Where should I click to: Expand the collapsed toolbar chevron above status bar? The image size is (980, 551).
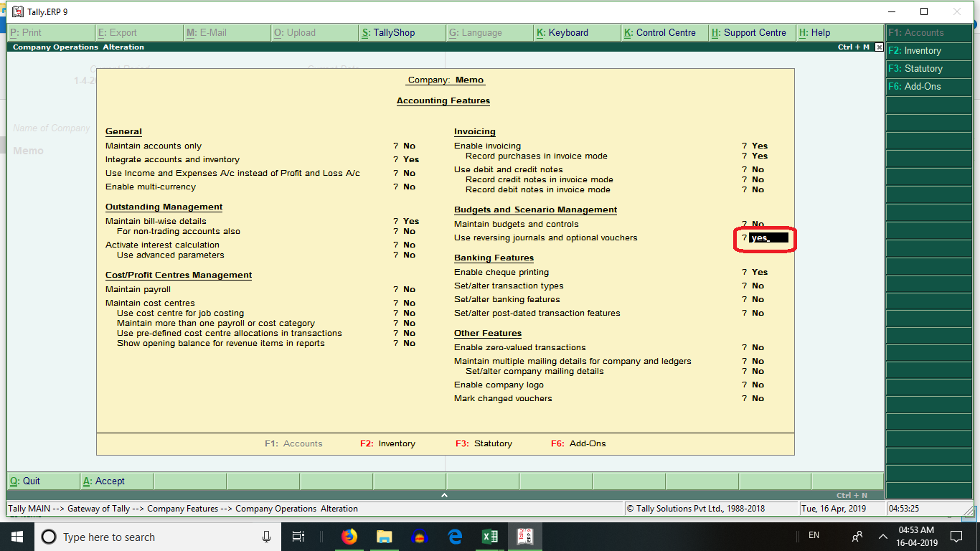(444, 494)
